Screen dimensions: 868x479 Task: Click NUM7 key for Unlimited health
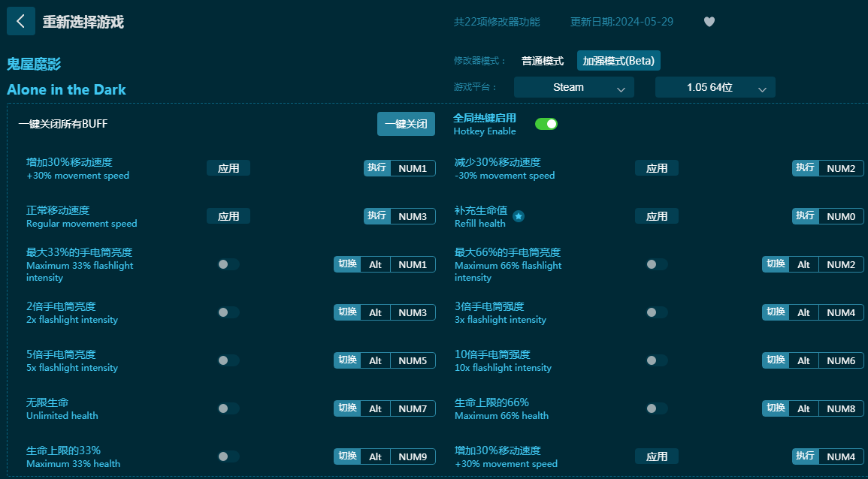(413, 408)
